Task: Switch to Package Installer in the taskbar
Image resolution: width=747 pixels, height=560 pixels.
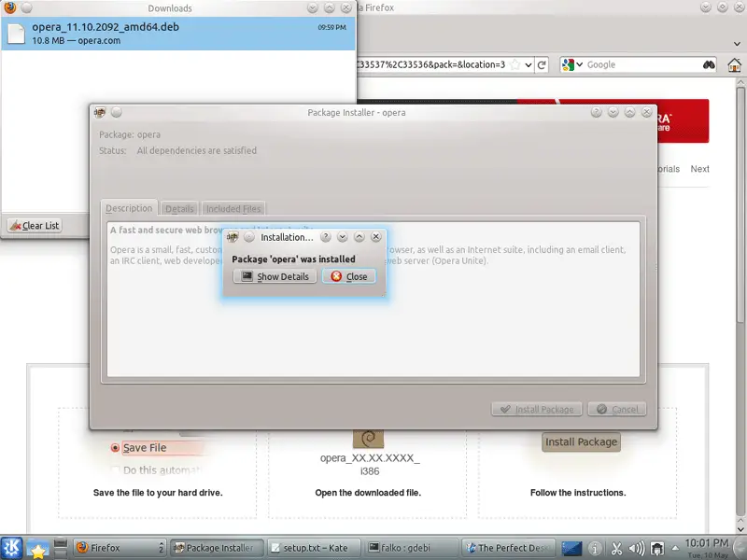Action: (x=218, y=548)
